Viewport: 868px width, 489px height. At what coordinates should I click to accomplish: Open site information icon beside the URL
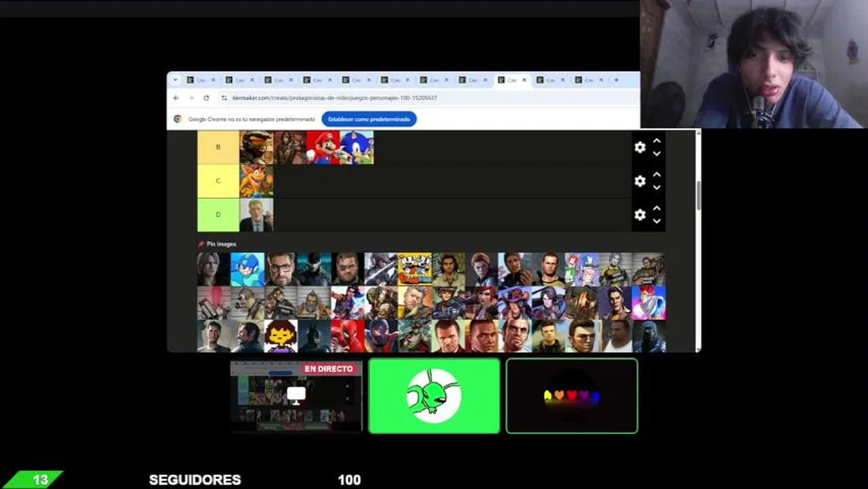pyautogui.click(x=224, y=98)
